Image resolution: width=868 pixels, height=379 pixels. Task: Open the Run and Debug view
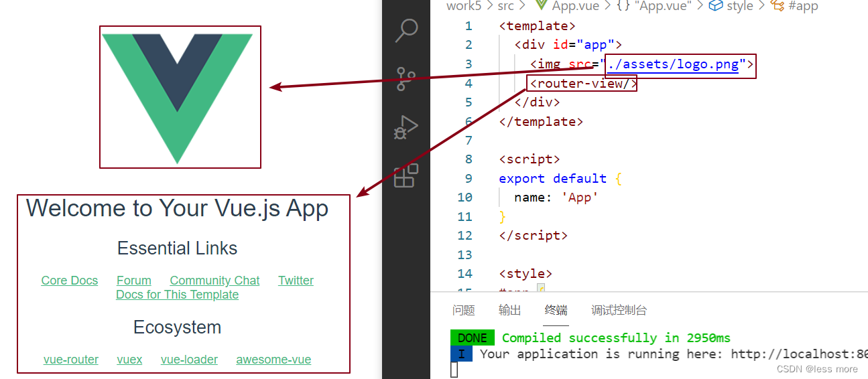pyautogui.click(x=406, y=127)
